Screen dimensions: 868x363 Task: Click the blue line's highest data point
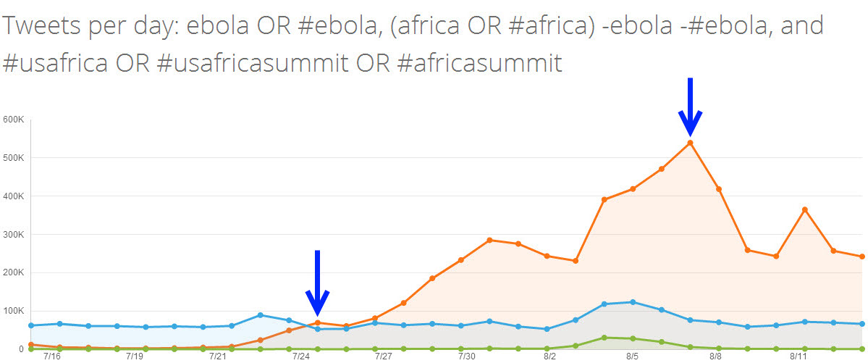click(633, 302)
